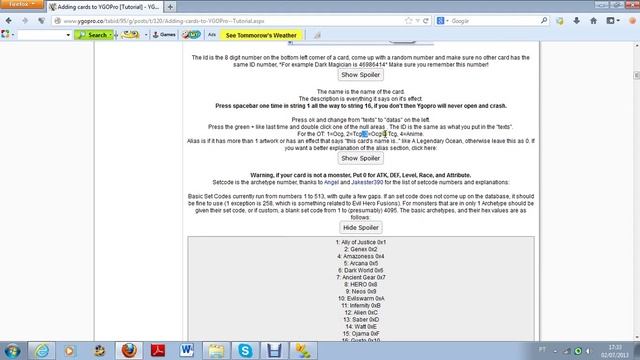Hide the set codes spoiler

pos(361,227)
